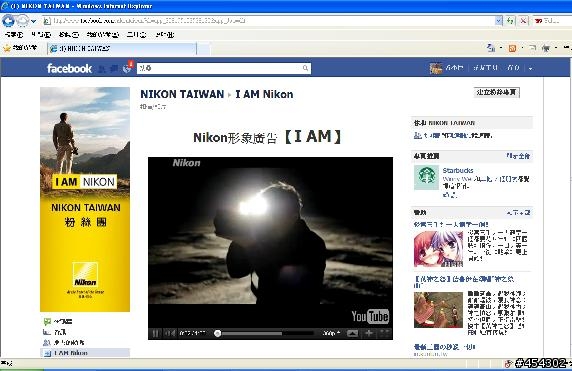The width and height of the screenshot is (572, 371).
Task: Open the first menu in the IE menu bar
Action: (13, 35)
